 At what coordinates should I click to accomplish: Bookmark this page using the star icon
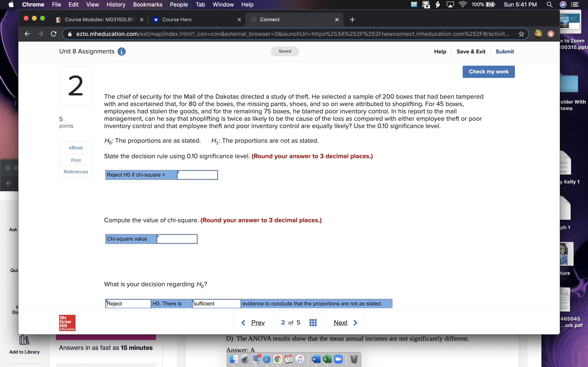[x=521, y=34]
